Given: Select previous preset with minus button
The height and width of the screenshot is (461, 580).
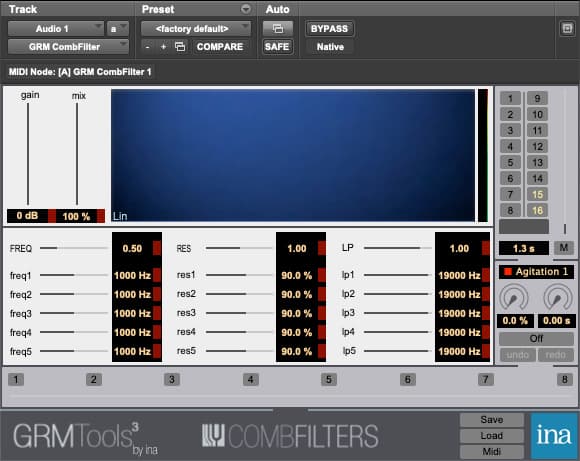Looking at the screenshot, I should click(x=148, y=47).
